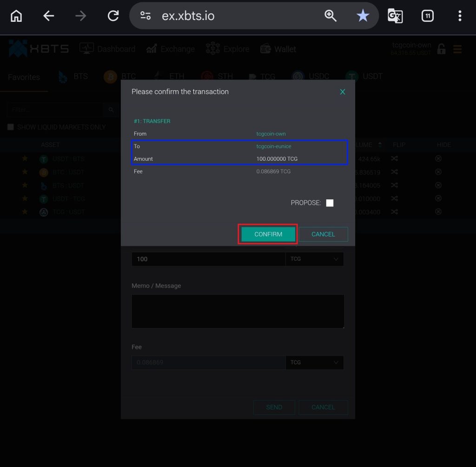Open browser three-dot overflow menu
Viewport: 476px width, 467px height.
459,16
